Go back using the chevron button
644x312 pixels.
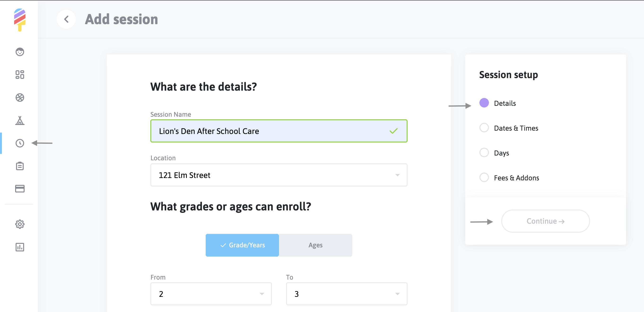coord(66,19)
